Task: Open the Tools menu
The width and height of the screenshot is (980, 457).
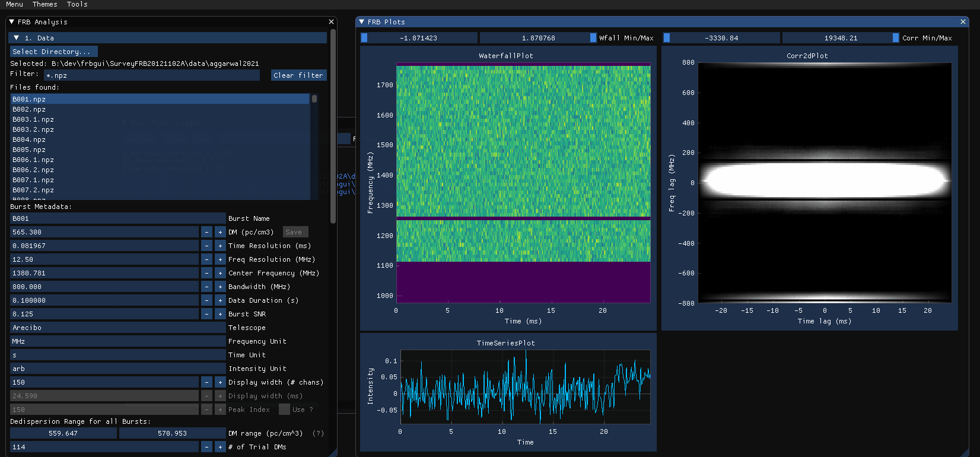Action: (x=77, y=4)
